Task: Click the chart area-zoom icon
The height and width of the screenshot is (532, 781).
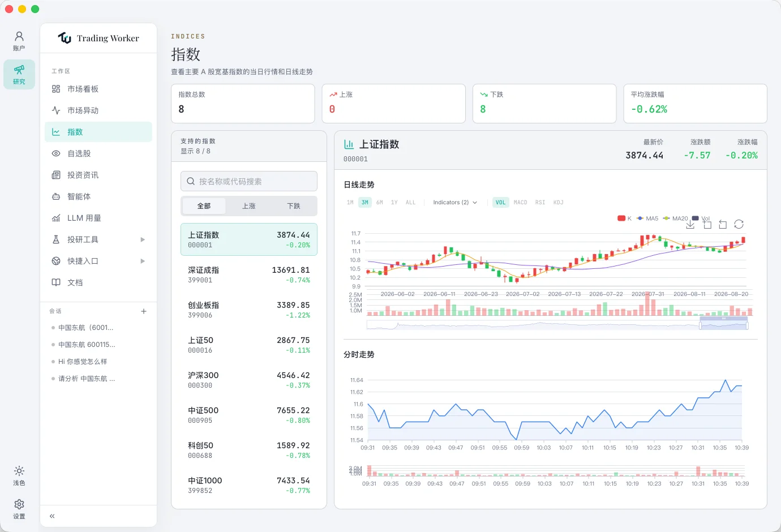Action: pos(707,225)
